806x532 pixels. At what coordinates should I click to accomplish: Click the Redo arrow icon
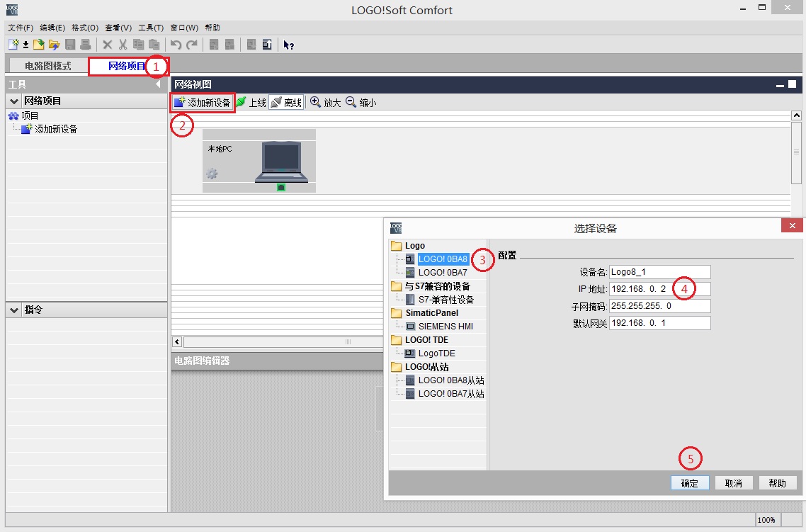192,45
